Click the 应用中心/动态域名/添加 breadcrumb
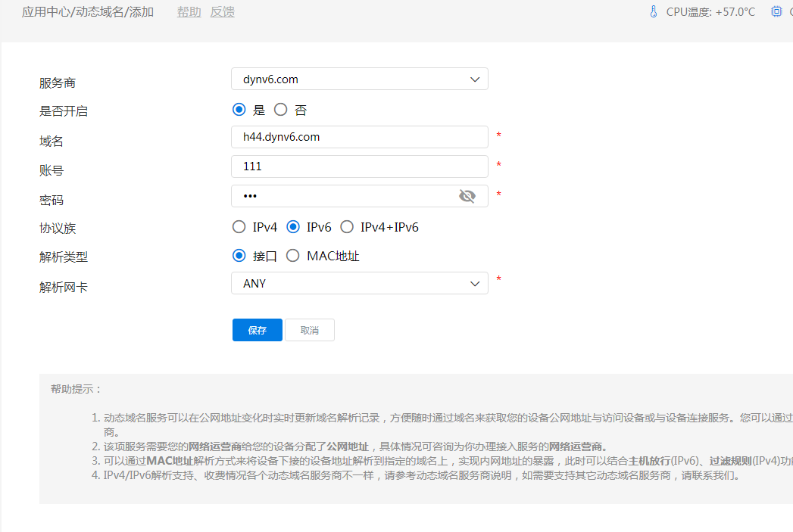 coord(88,12)
